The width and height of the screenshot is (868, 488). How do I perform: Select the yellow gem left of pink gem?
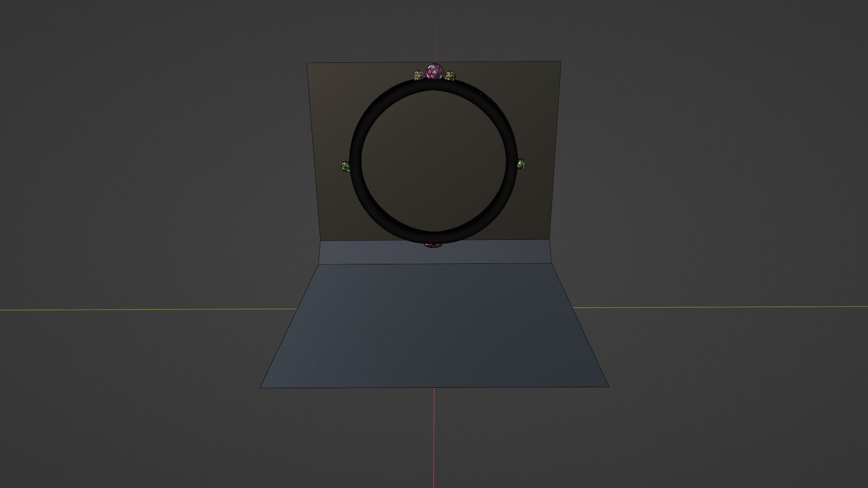tap(419, 75)
